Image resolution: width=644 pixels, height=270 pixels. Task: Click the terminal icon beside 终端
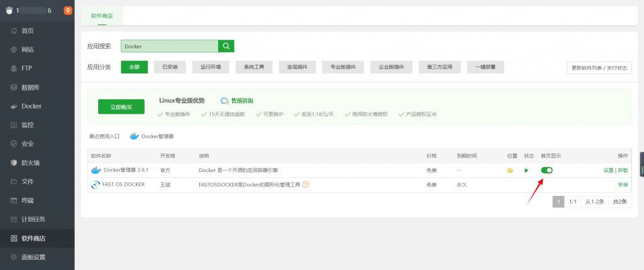[x=14, y=200]
